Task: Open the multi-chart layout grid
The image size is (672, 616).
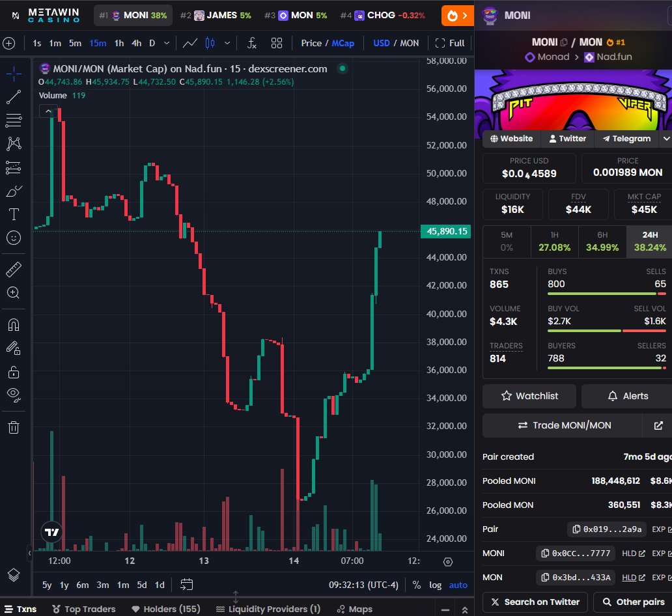Action: (277, 43)
